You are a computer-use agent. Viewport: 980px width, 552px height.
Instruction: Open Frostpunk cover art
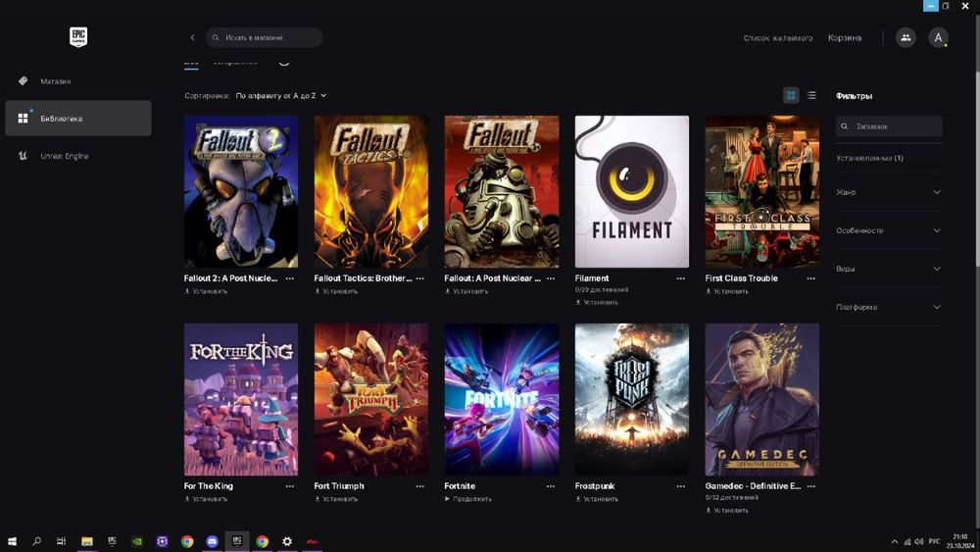click(x=632, y=399)
